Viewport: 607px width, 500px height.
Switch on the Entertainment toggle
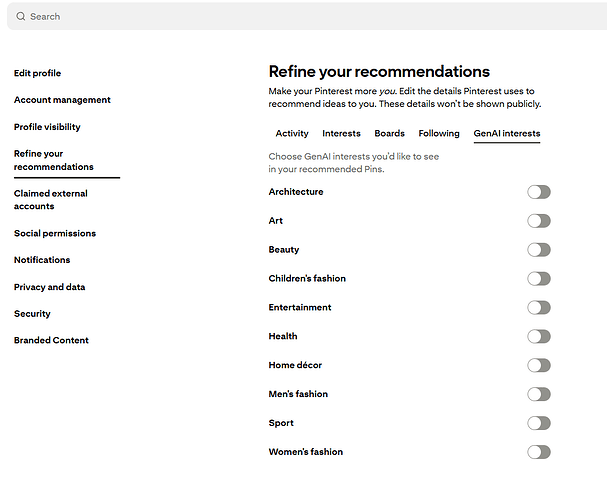pos(539,308)
